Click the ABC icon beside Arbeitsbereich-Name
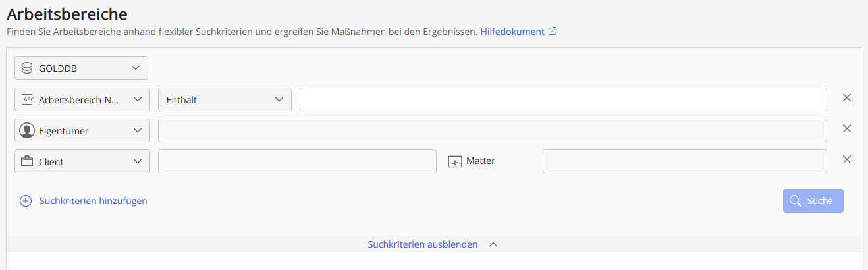 coord(27,99)
